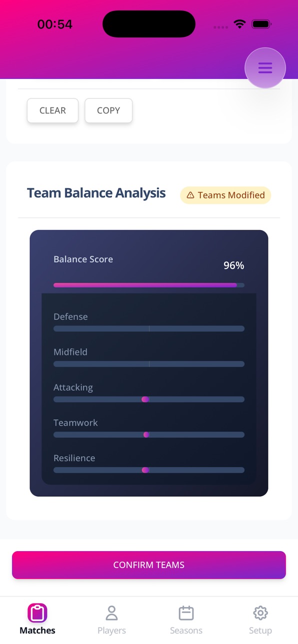
Task: Click the Balance Score progress bar
Action: pyautogui.click(x=149, y=285)
